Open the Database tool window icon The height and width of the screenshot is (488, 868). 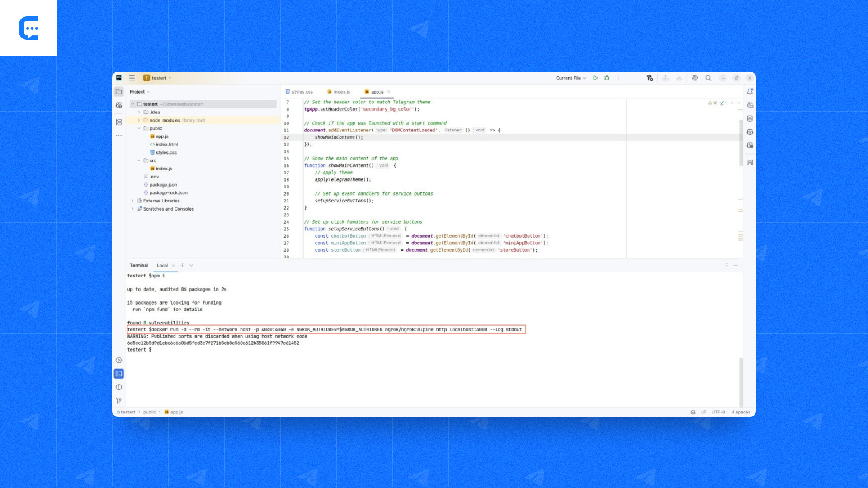click(750, 118)
